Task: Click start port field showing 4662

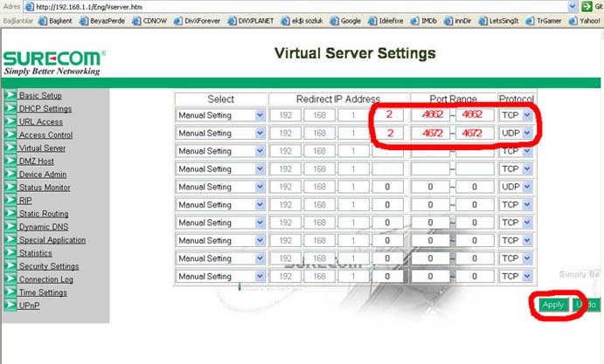Action: tap(430, 114)
